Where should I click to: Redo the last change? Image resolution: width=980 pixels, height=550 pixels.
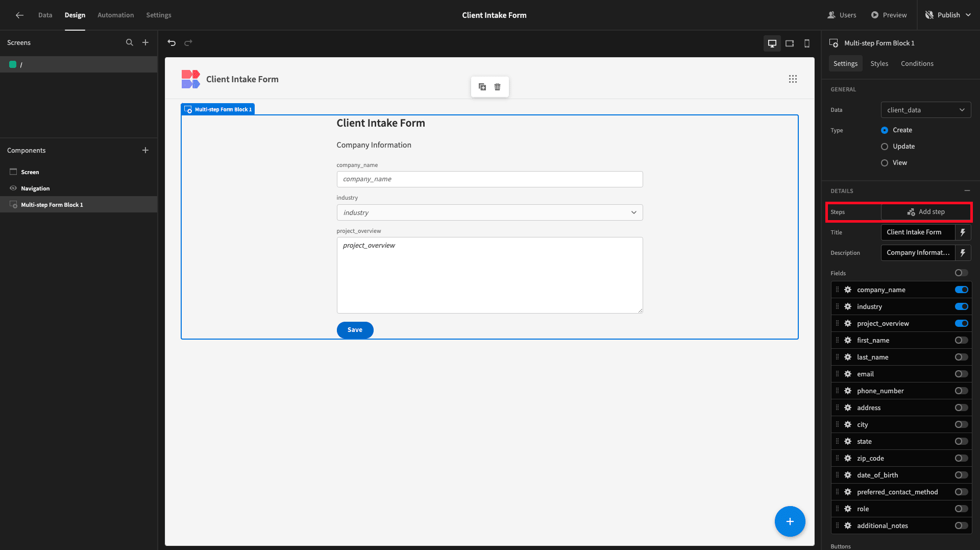(x=188, y=42)
